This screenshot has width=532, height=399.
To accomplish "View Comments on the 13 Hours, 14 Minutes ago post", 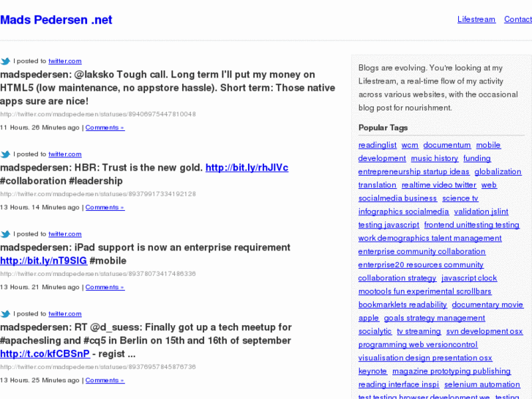I will (x=105, y=207).
